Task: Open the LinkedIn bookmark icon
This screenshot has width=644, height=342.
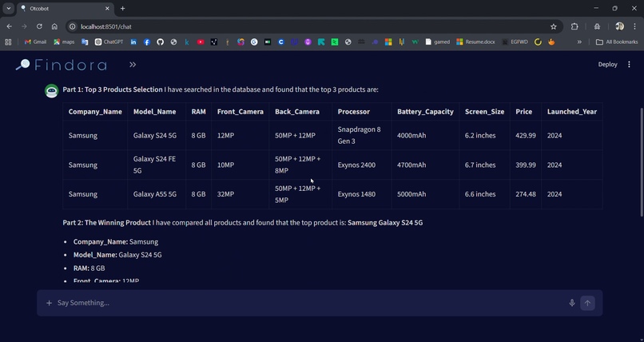Action: (133, 42)
